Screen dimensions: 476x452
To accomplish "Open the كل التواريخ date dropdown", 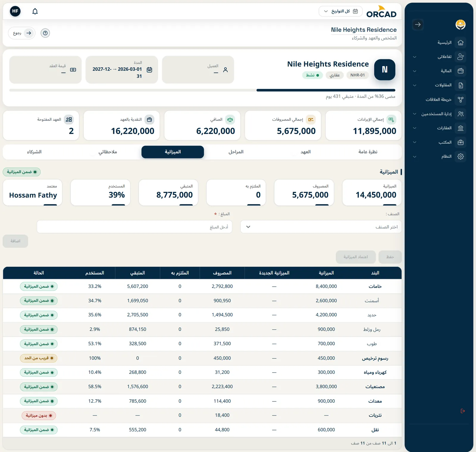I will (341, 11).
